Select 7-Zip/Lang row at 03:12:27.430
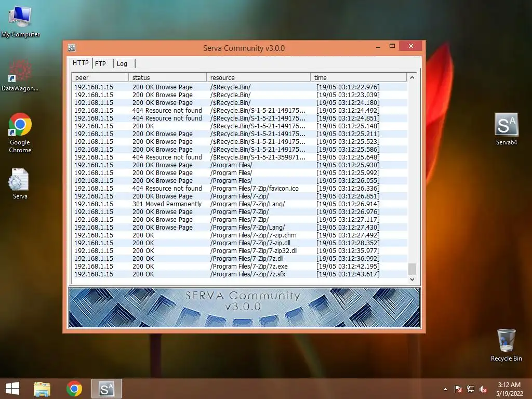The width and height of the screenshot is (532, 399). (x=240, y=228)
